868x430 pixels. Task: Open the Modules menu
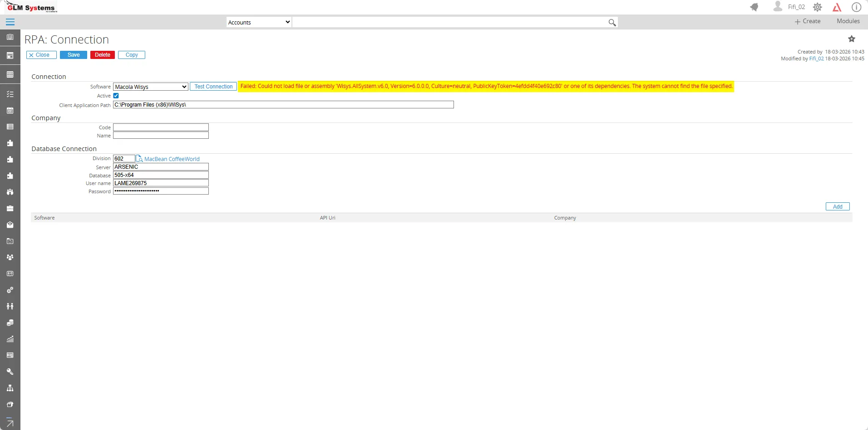(848, 21)
